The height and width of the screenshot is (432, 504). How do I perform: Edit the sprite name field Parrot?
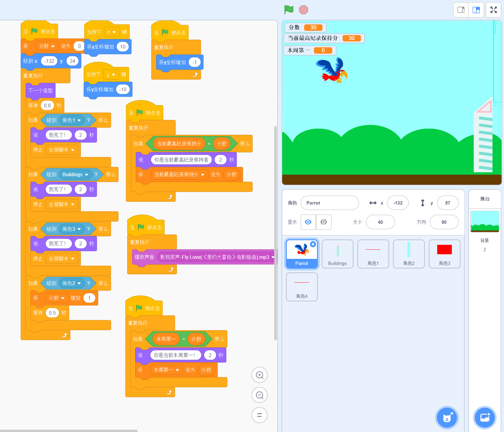tap(329, 203)
